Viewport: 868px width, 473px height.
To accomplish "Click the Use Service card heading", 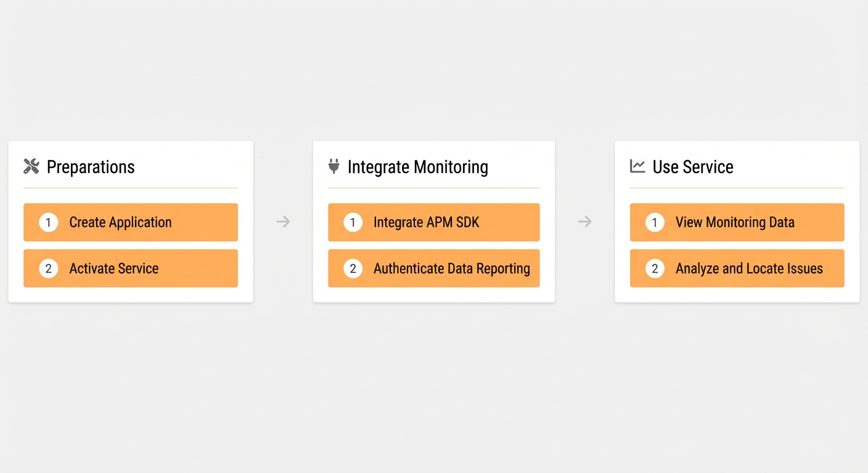I will [x=693, y=167].
